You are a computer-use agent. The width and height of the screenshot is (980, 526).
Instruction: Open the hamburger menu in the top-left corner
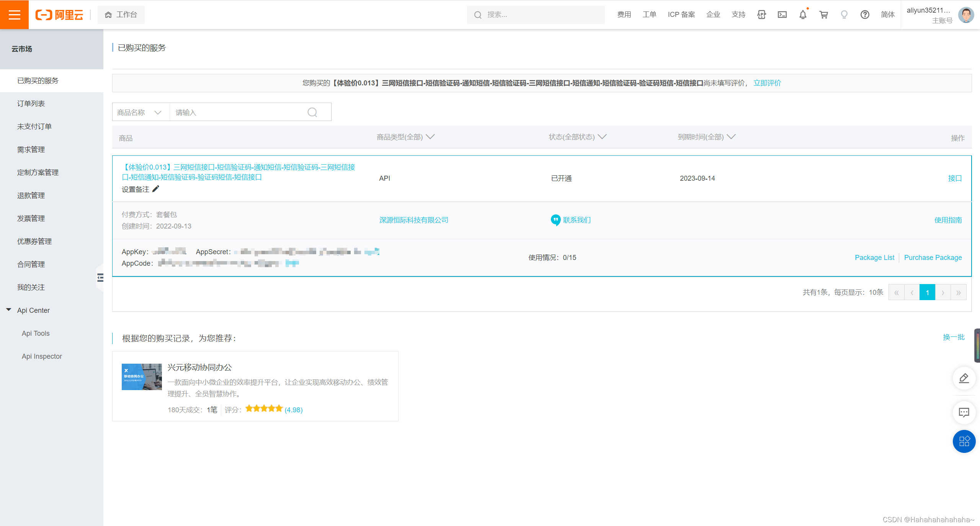[x=14, y=15]
